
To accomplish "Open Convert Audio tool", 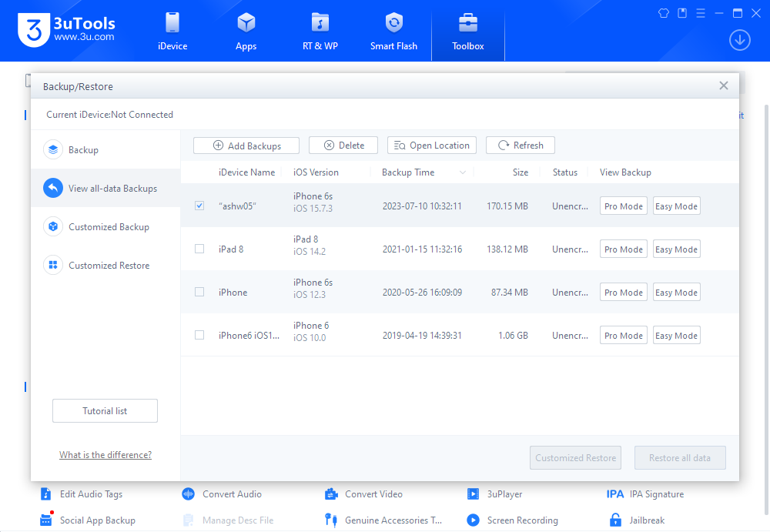I will (x=222, y=494).
